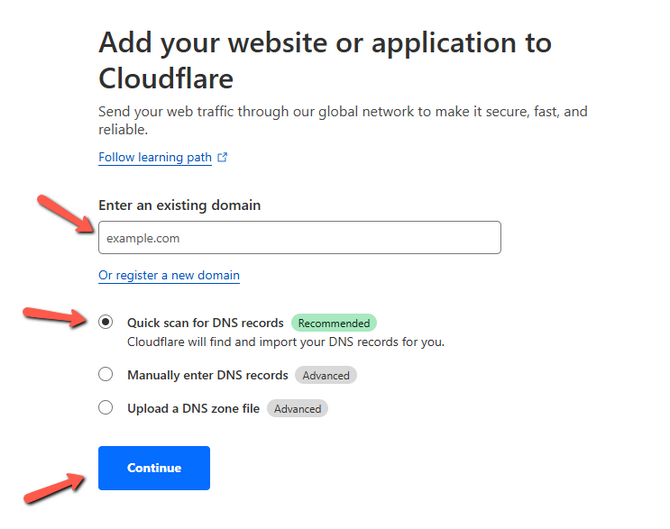Viewport: 670px width, 529px height.
Task: Click the Add your website or application heading
Action: click(325, 60)
